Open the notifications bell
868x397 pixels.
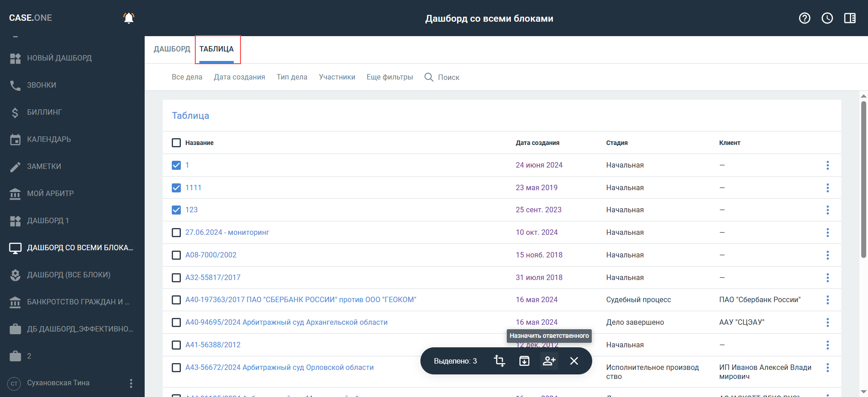[129, 18]
